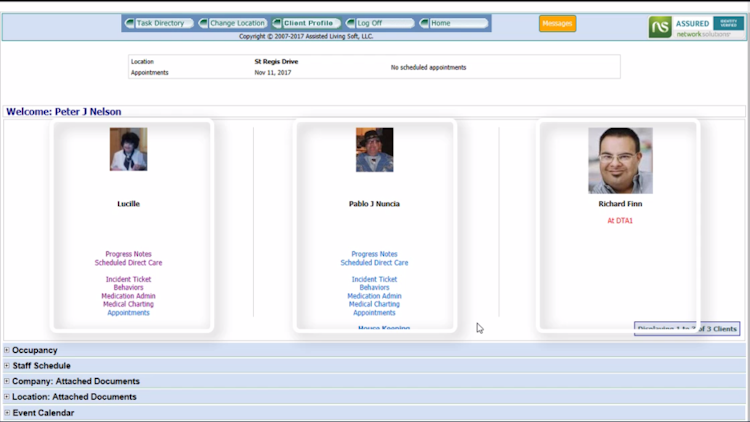Open Behaviors for Pablo J Nuncia
This screenshot has width=750, height=422.
click(x=375, y=288)
